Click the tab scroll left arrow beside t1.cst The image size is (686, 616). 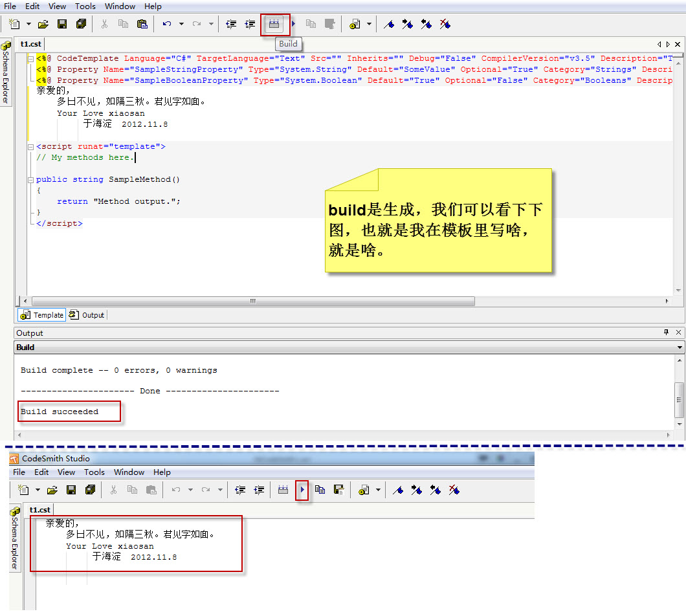coord(659,44)
